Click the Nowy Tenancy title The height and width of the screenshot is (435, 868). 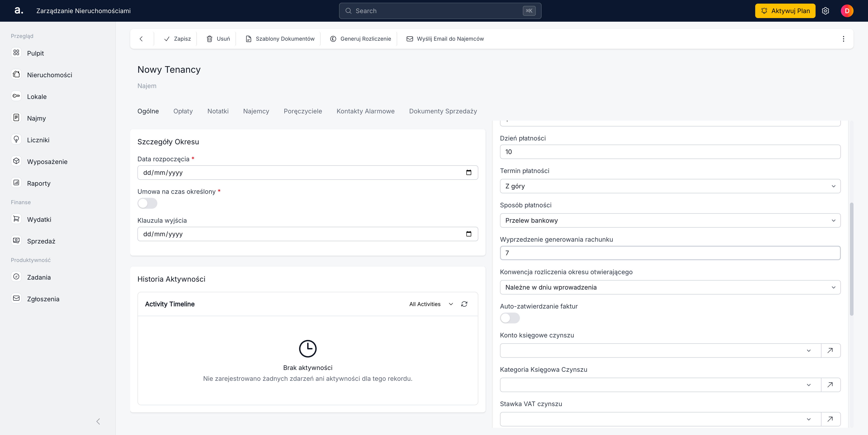169,69
